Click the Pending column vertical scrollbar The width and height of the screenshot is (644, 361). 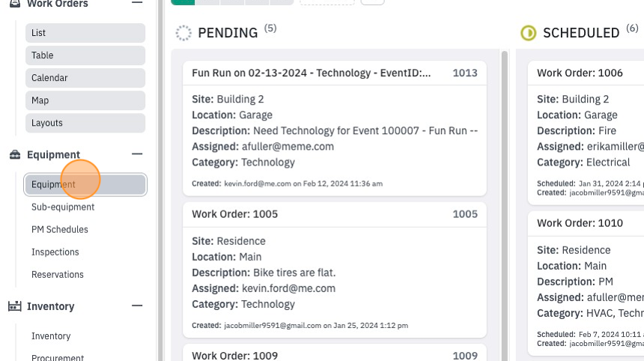(x=505, y=205)
